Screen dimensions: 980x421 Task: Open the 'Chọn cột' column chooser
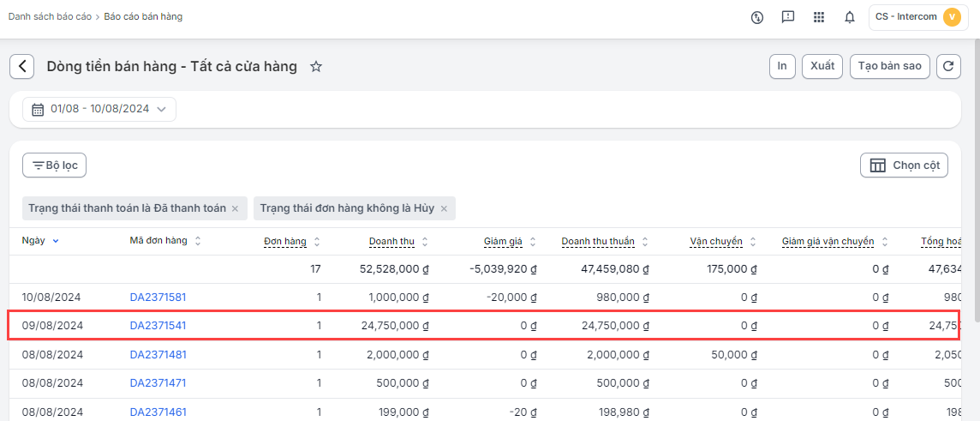click(x=904, y=165)
